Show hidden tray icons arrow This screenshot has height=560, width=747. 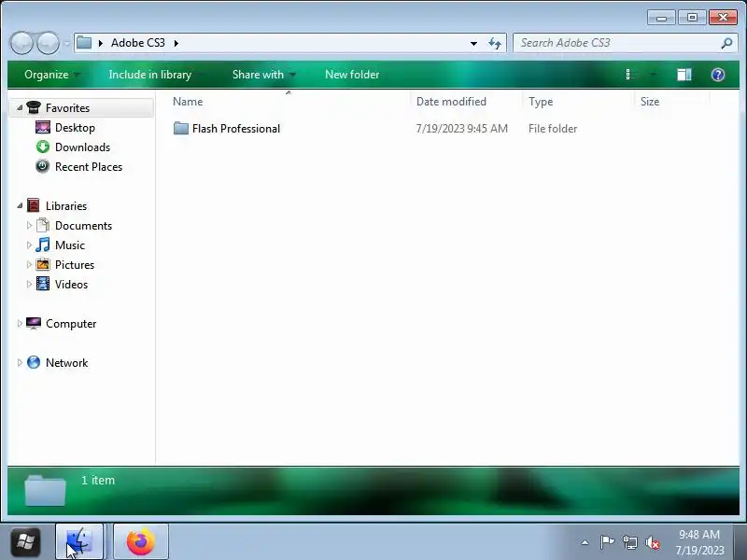point(585,542)
